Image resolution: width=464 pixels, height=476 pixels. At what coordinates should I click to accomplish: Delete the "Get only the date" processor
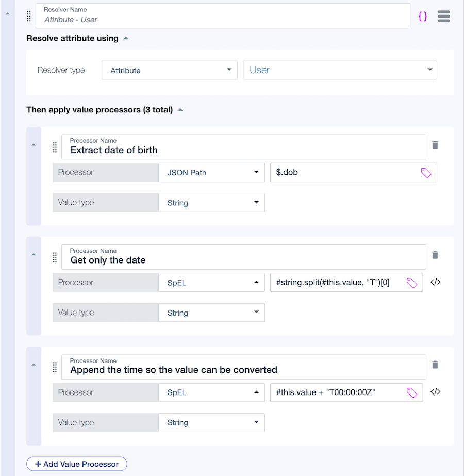(x=435, y=255)
